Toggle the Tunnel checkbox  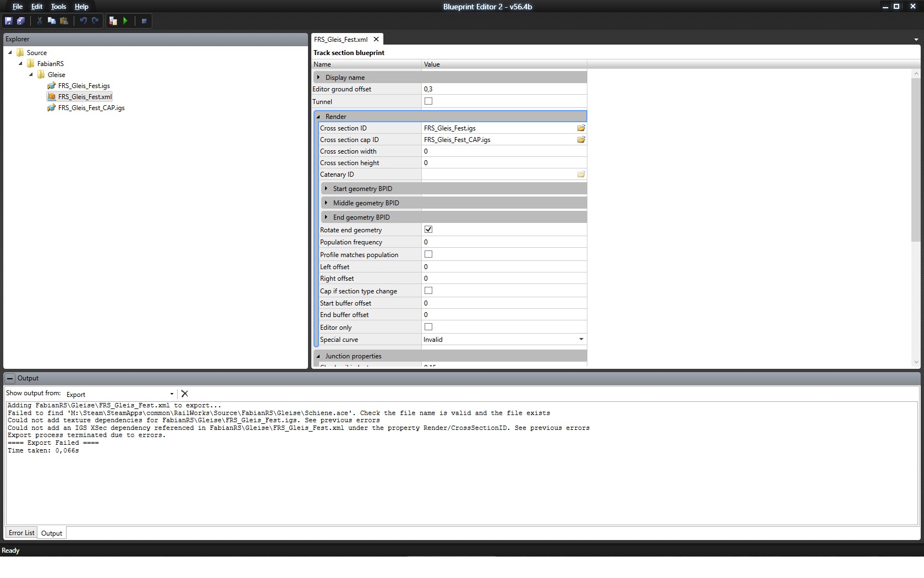click(428, 101)
